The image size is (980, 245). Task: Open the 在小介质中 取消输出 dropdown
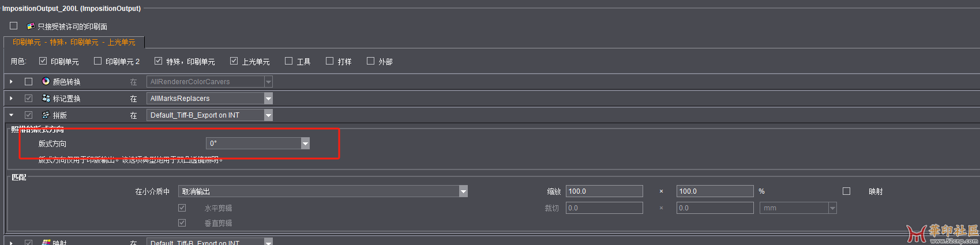coord(323,191)
